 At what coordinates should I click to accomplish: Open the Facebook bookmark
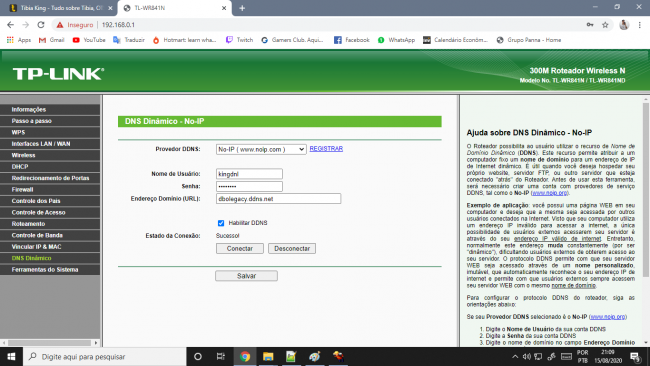[x=352, y=40]
